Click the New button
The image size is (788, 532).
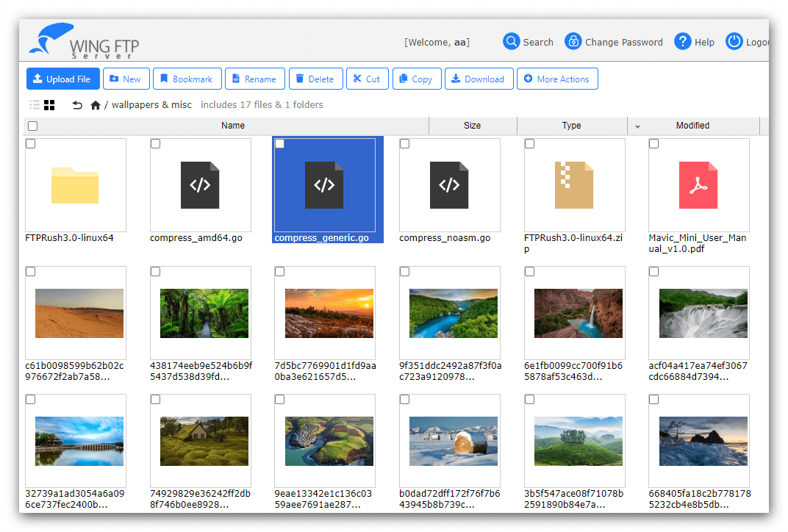(x=126, y=79)
